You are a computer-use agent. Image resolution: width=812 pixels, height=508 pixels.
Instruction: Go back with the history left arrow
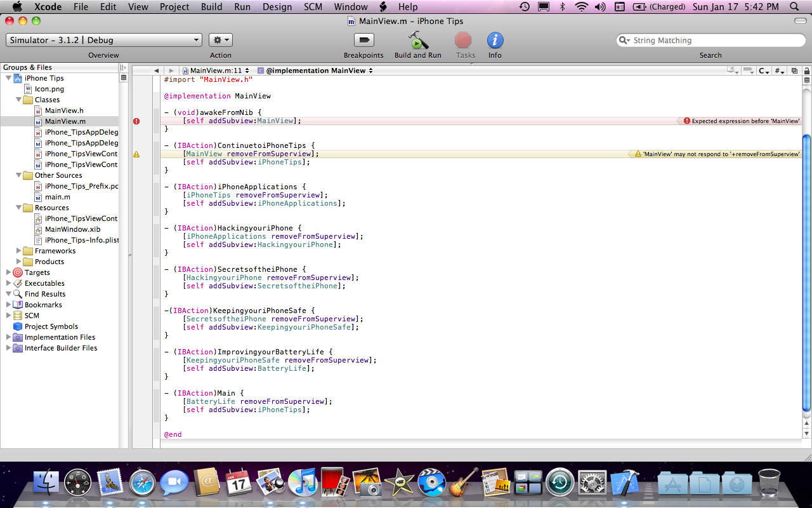pyautogui.click(x=156, y=70)
